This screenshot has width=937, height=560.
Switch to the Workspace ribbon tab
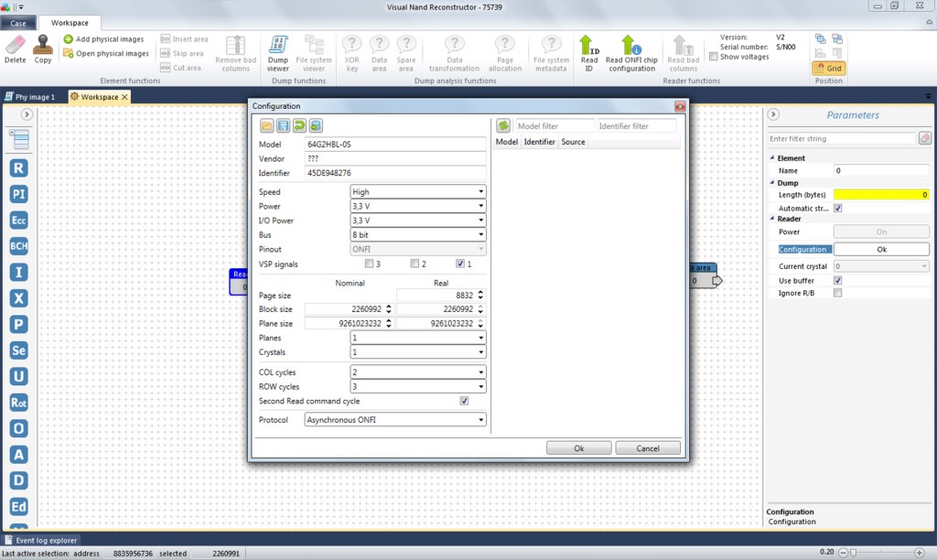coord(70,23)
